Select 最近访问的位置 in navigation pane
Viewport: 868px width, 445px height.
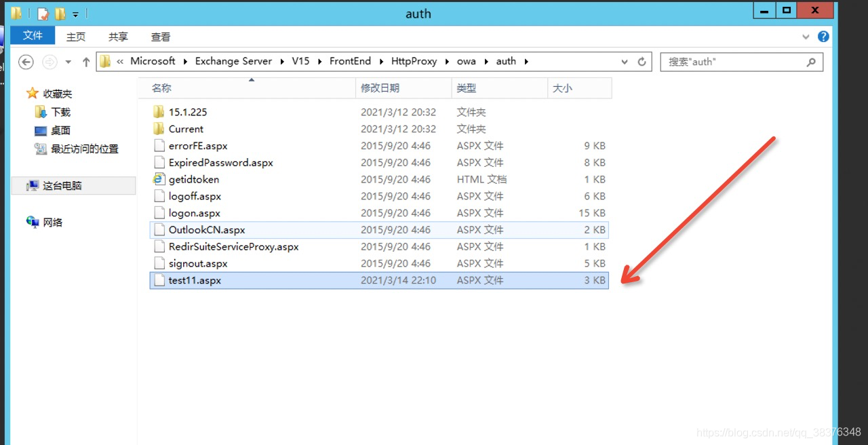85,149
